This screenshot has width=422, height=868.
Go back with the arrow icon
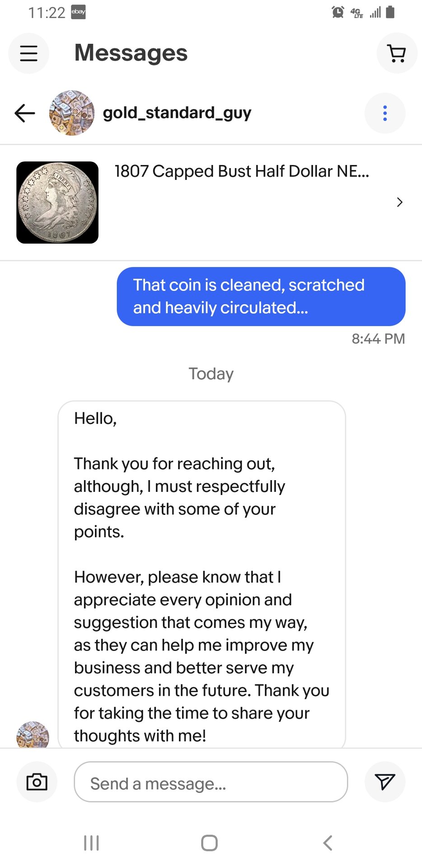pyautogui.click(x=25, y=113)
